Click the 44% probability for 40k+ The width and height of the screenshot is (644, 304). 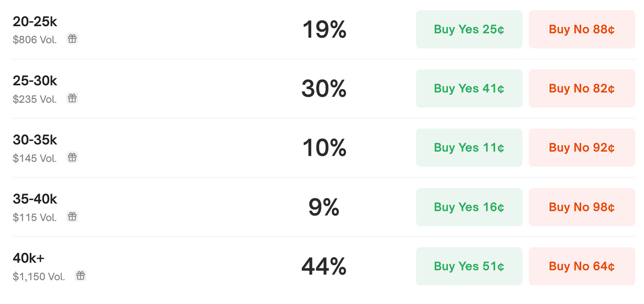pyautogui.click(x=324, y=267)
